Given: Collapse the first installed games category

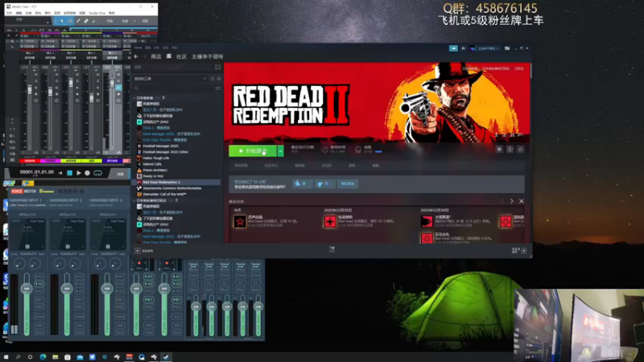Looking at the screenshot, I should (134, 98).
